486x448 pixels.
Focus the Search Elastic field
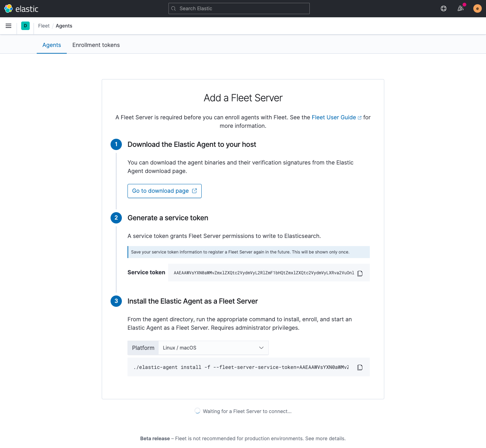tap(239, 8)
